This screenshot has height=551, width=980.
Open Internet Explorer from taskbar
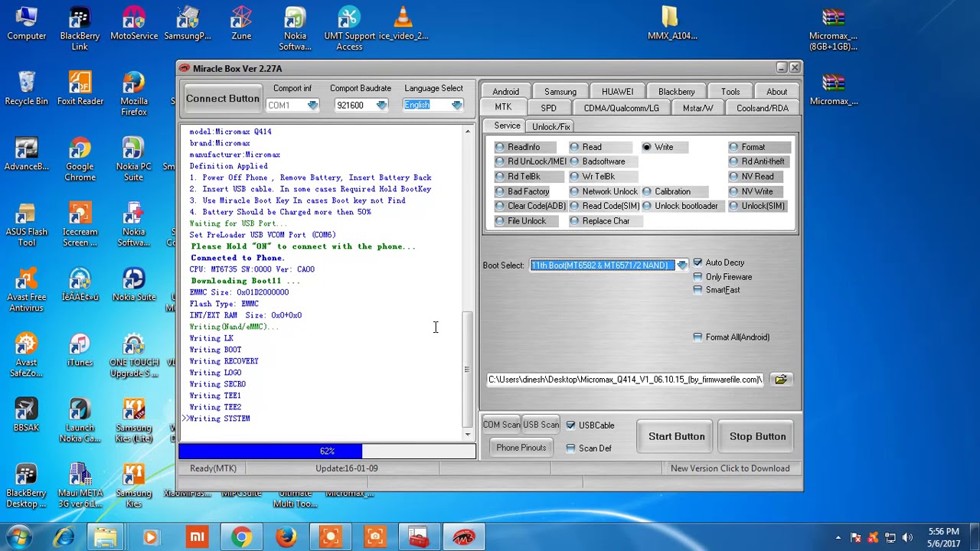[64, 537]
